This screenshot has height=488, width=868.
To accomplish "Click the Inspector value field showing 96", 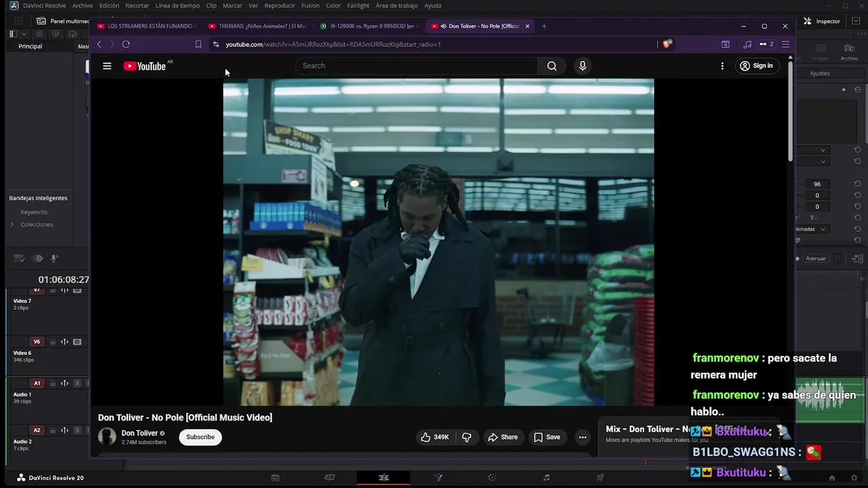I will pyautogui.click(x=817, y=184).
